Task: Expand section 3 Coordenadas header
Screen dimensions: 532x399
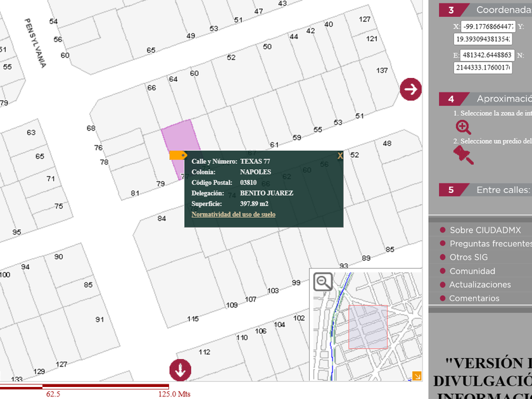Action: [x=484, y=10]
